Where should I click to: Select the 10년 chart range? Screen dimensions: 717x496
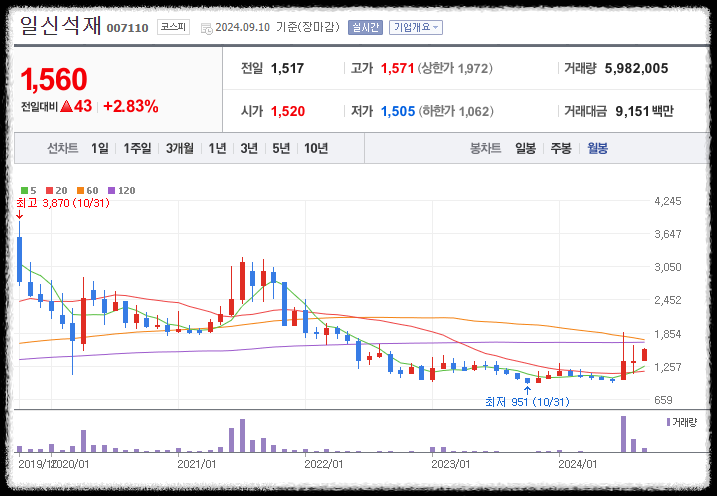click(x=316, y=148)
